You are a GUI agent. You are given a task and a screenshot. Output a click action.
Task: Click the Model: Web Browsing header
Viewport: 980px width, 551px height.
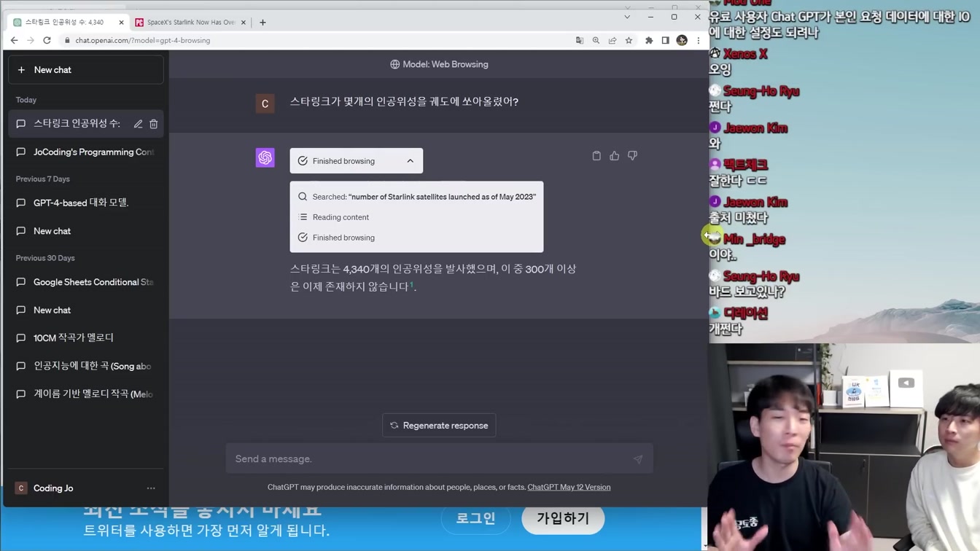click(439, 64)
